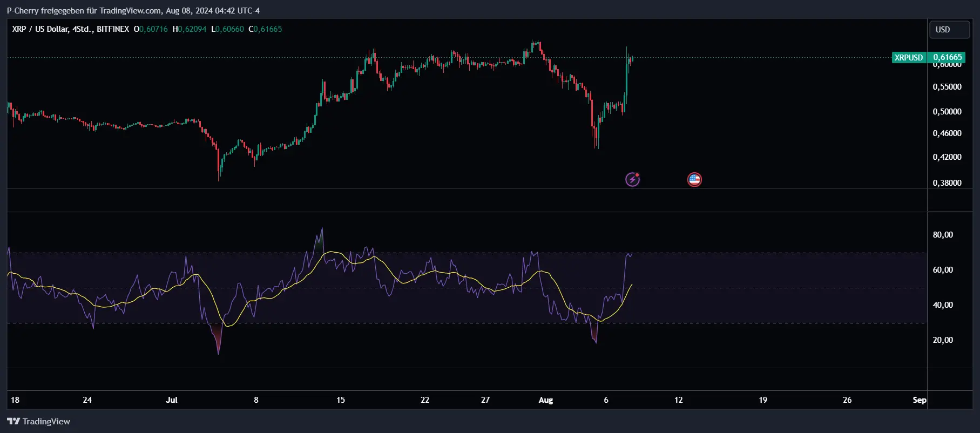Click the close value C0,61665
The height and width of the screenshot is (433, 980).
pos(265,29)
